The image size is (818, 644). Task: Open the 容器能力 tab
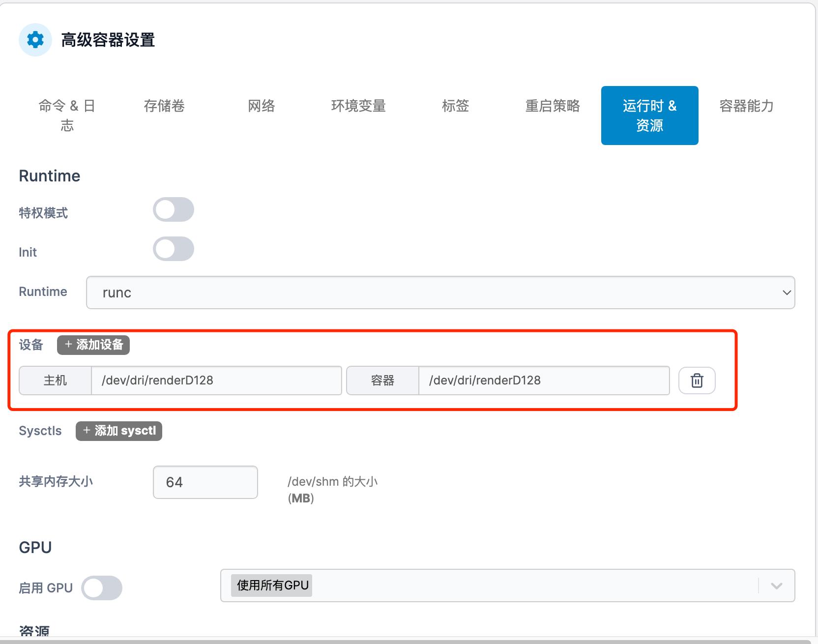tap(746, 106)
